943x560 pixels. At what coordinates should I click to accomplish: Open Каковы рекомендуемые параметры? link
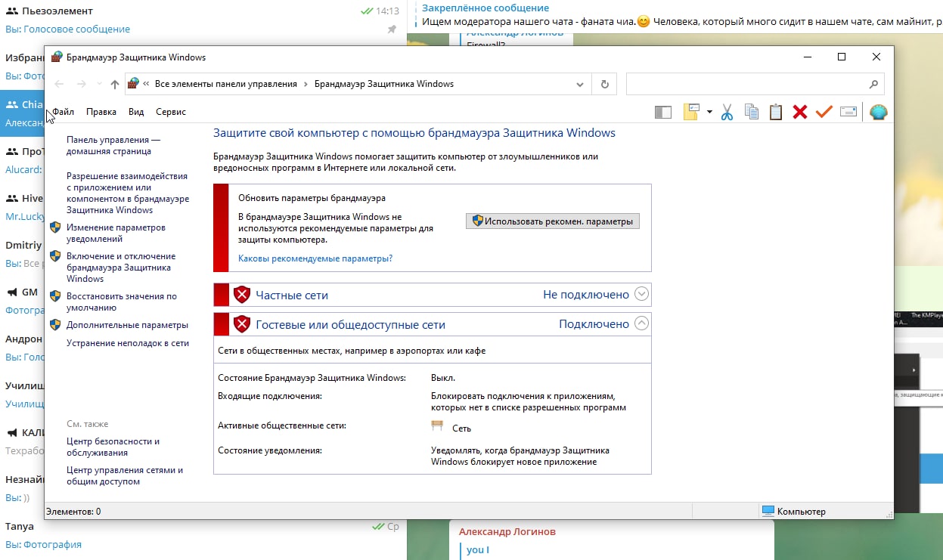click(x=315, y=258)
